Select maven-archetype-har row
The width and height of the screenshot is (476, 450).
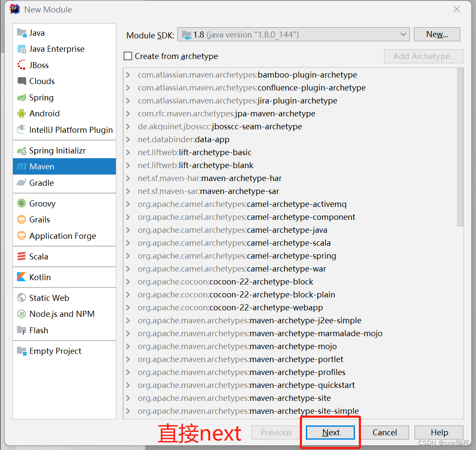click(x=290, y=178)
